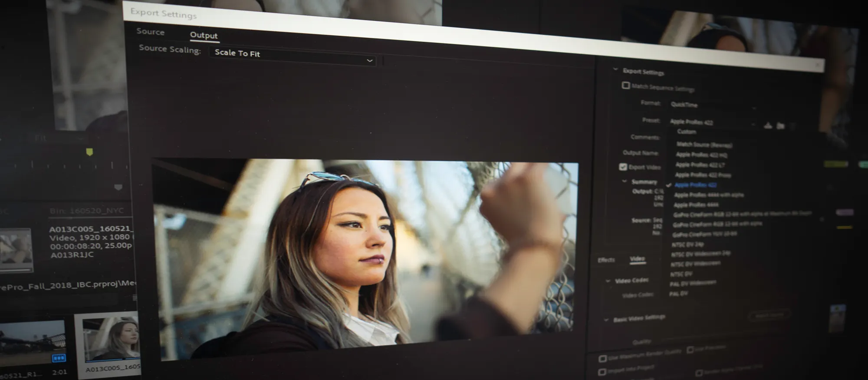Click the preview thumbnail in the bin info area
This screenshot has width=868, height=380.
[x=16, y=251]
